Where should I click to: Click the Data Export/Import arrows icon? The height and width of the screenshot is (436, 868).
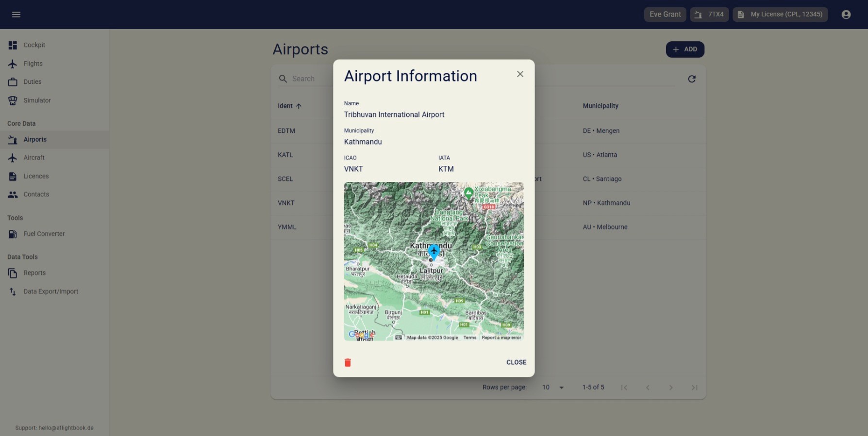13,291
